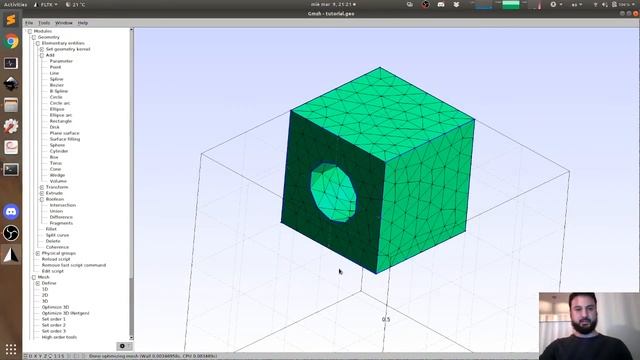Image resolution: width=640 pixels, height=360 pixels.
Task: Open the Tools menu
Action: tap(44, 23)
